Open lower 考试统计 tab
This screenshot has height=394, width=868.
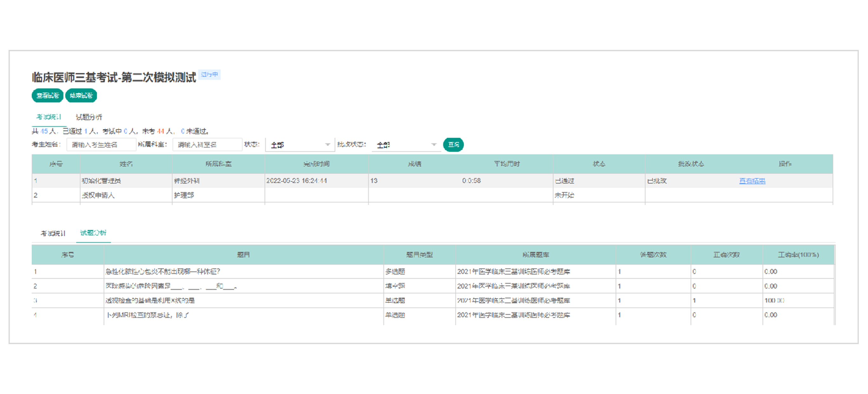click(53, 233)
